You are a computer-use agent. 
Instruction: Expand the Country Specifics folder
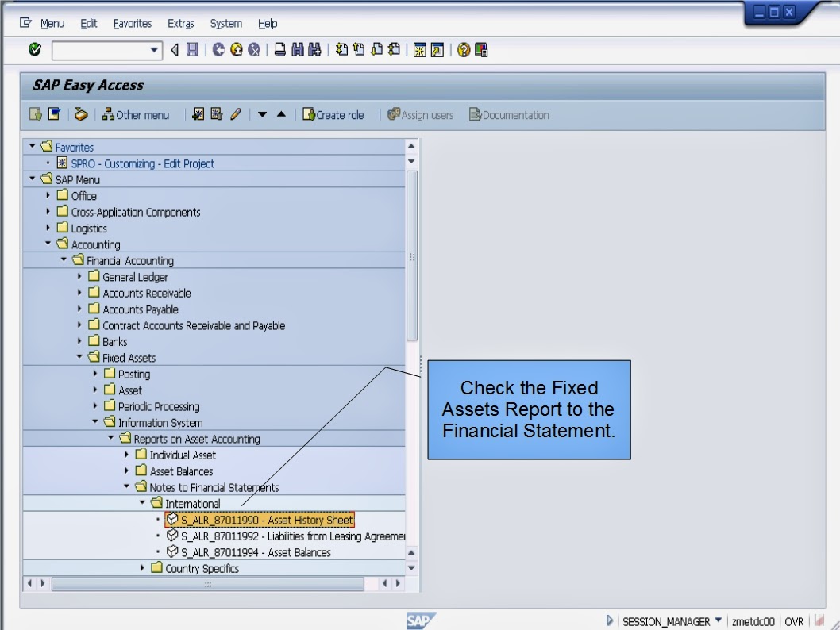tap(141, 568)
